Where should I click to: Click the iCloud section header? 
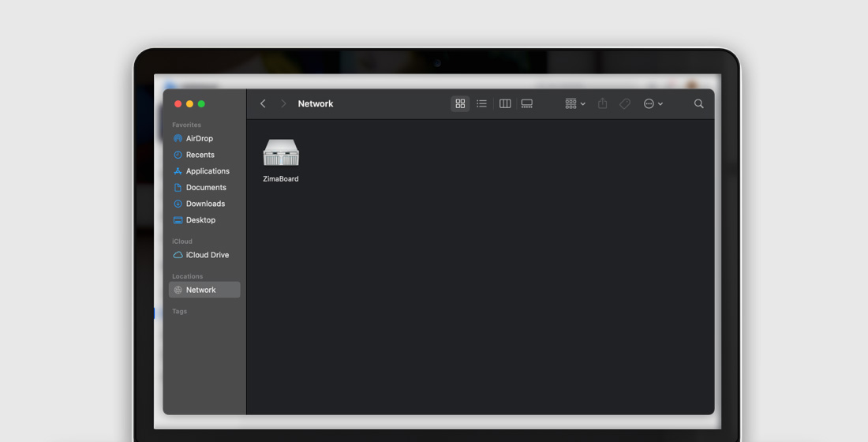click(x=182, y=242)
